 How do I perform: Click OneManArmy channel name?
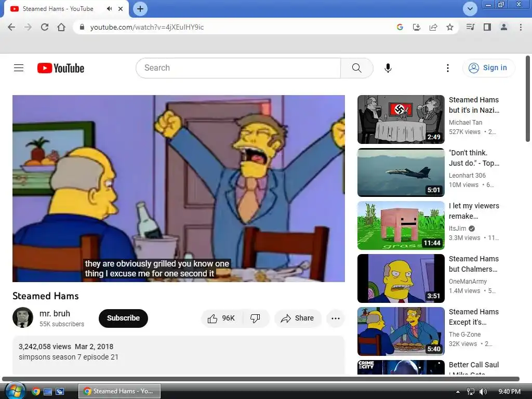pos(468,281)
